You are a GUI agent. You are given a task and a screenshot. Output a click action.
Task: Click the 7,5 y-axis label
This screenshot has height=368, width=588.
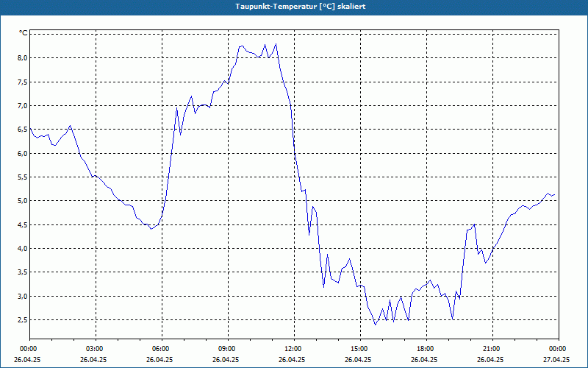[x=23, y=82]
